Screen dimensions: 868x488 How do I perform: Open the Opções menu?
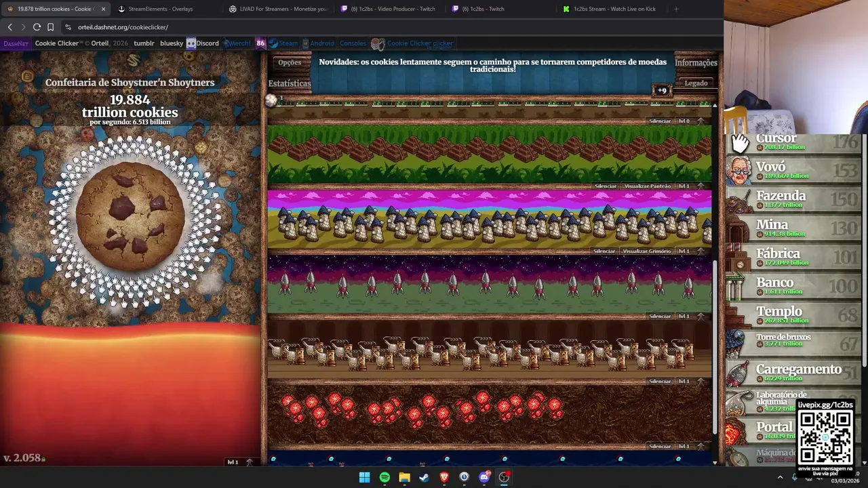pyautogui.click(x=290, y=62)
